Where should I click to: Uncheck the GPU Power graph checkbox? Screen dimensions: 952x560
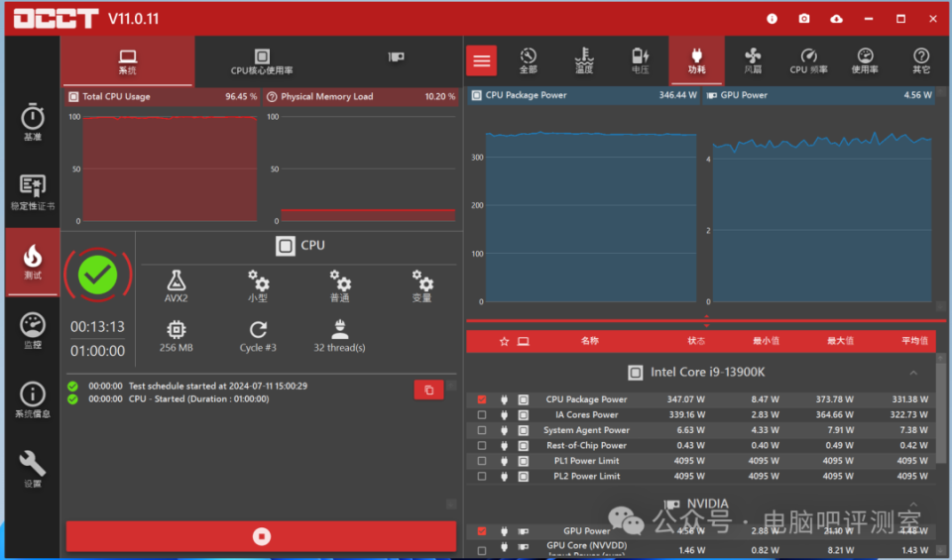482,531
